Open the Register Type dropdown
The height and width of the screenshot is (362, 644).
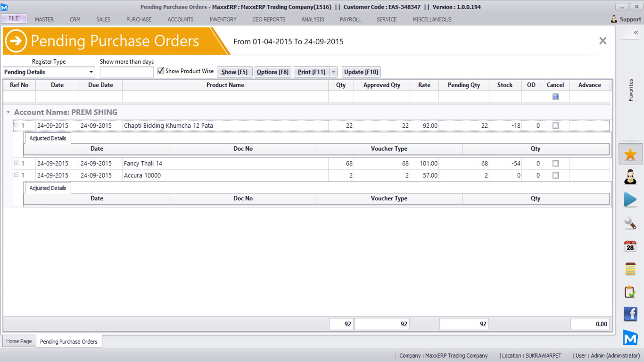(x=91, y=72)
